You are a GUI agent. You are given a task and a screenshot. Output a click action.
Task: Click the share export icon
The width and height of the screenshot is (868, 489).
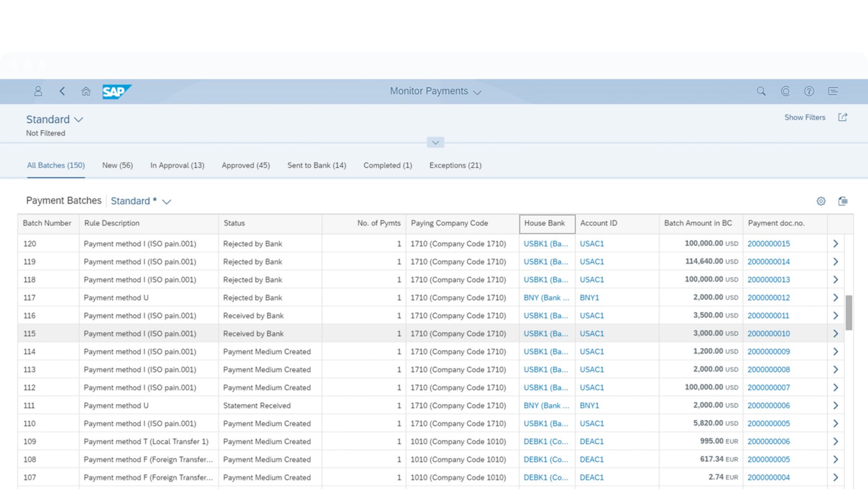click(842, 117)
